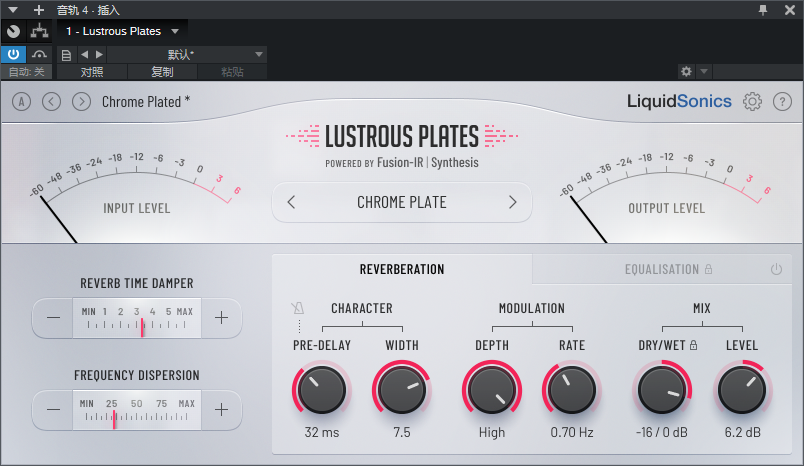Toggle the Dry/Wet lock icon
804x466 pixels.
point(694,345)
